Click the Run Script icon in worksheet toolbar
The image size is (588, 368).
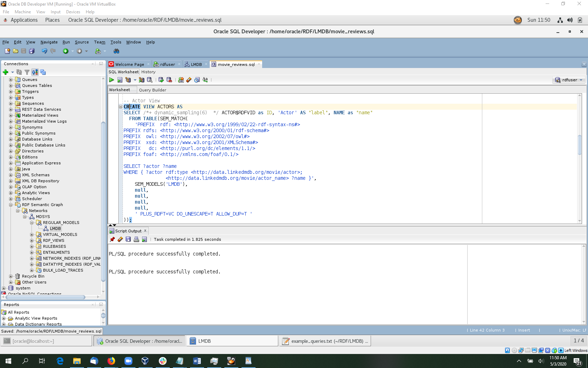[x=120, y=80]
